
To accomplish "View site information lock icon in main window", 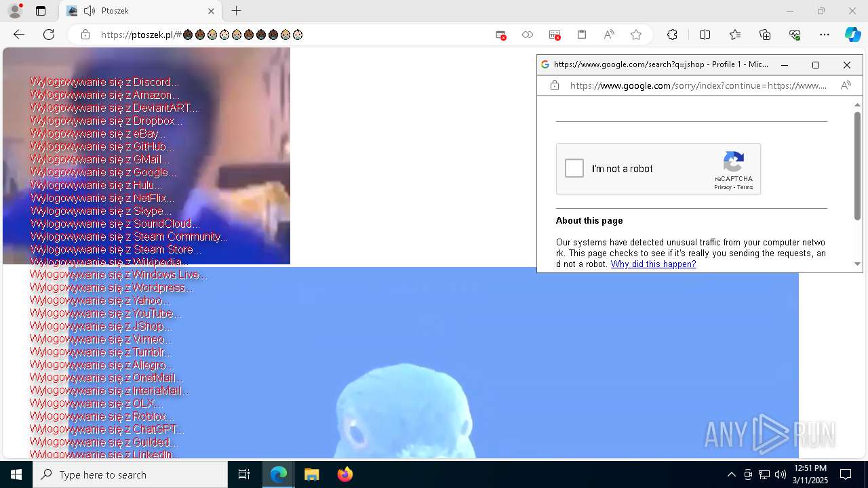I will coord(85,35).
